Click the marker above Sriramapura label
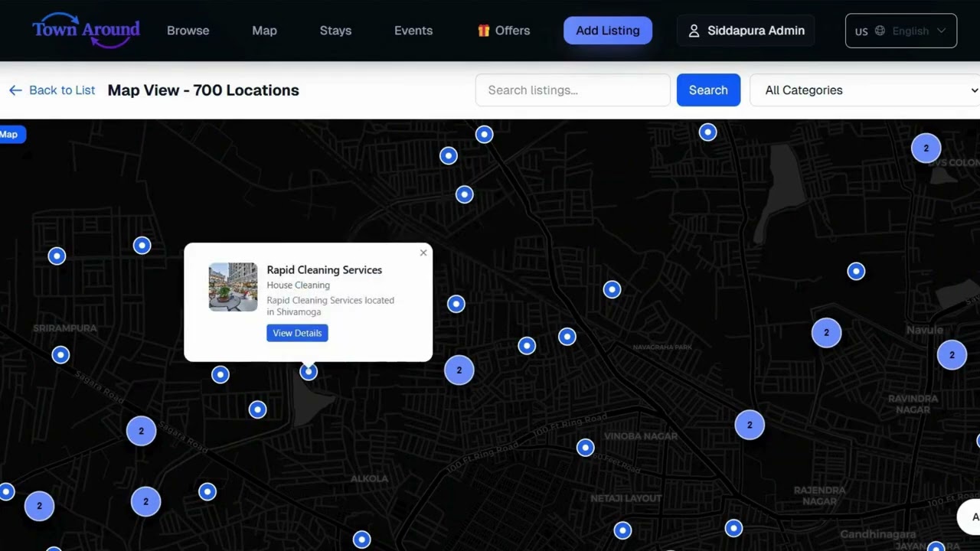Screen dimensions: 980x551 pos(57,256)
